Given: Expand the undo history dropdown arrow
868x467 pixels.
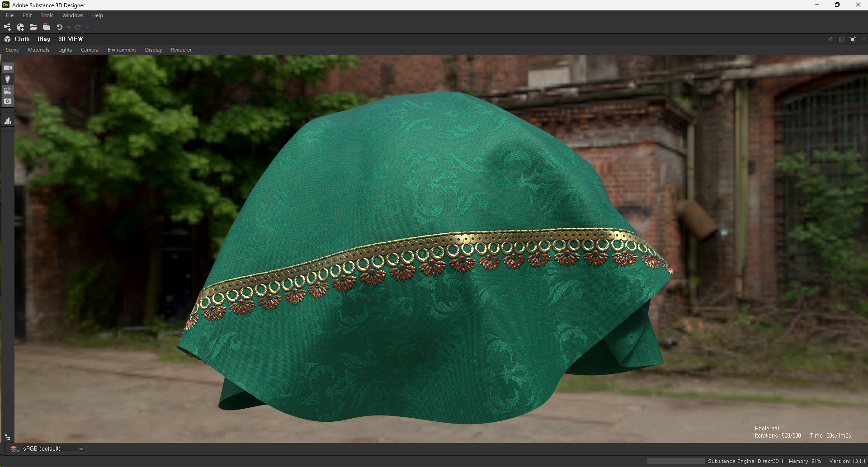Looking at the screenshot, I should tap(69, 27).
